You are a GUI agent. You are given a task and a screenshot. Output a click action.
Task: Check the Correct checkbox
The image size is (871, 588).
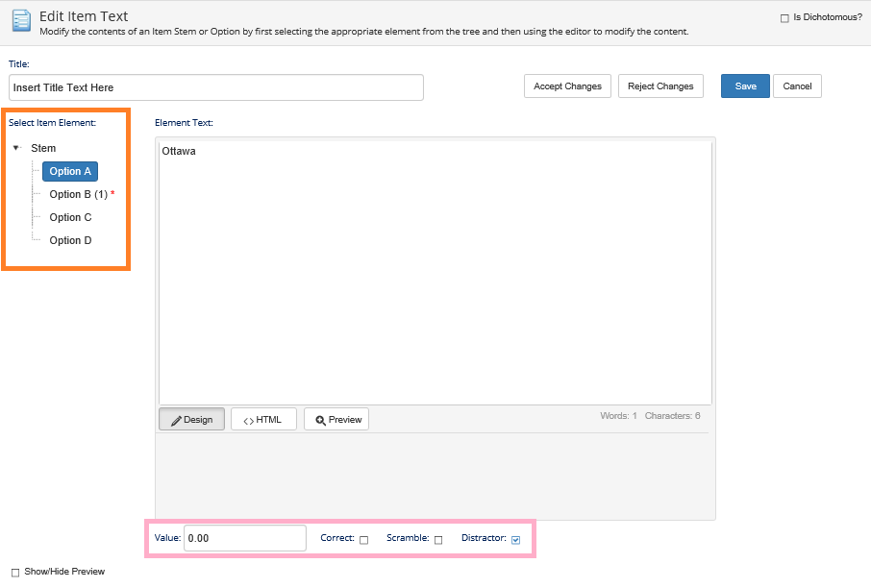tap(363, 540)
